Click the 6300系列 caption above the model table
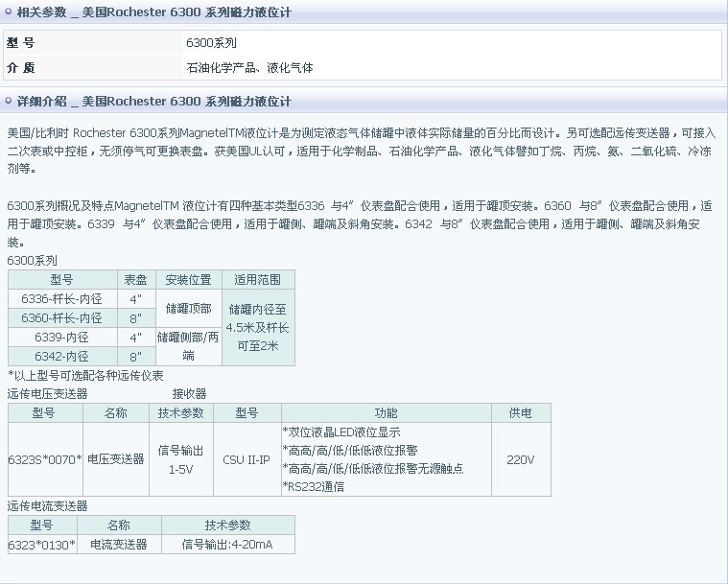 tap(32, 261)
